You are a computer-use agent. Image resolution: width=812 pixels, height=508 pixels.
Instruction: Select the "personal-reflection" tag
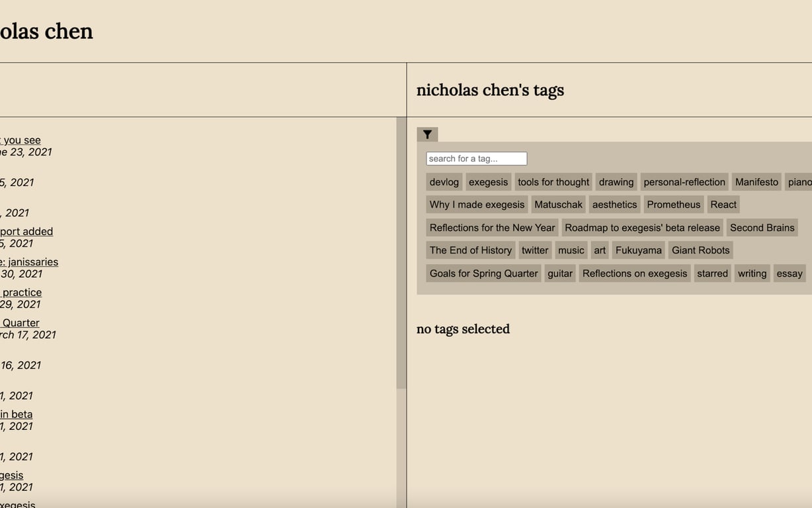684,182
